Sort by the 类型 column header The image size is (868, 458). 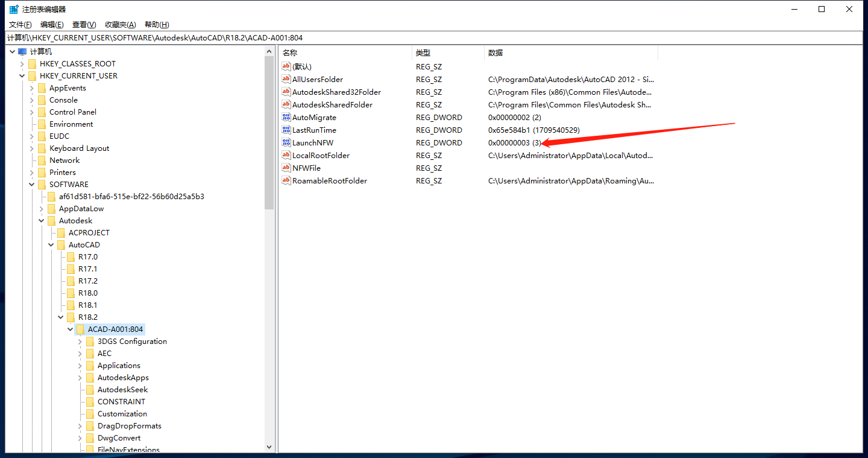tap(448, 53)
